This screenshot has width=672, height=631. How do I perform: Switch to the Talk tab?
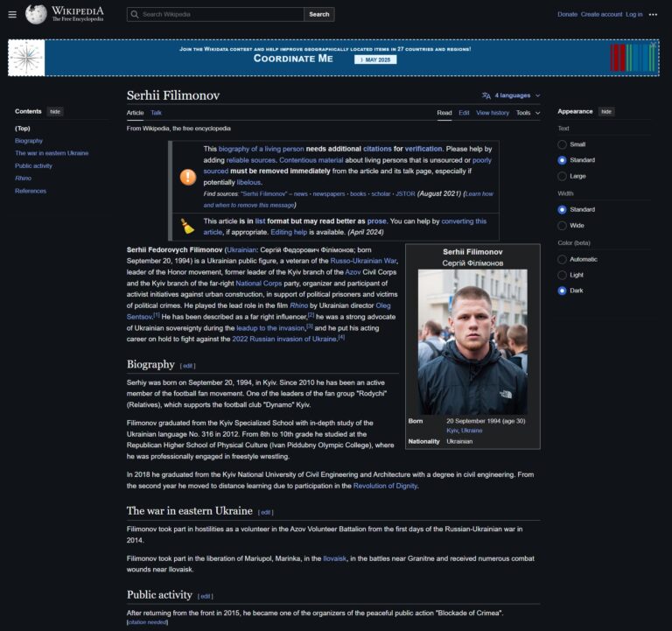tap(156, 113)
